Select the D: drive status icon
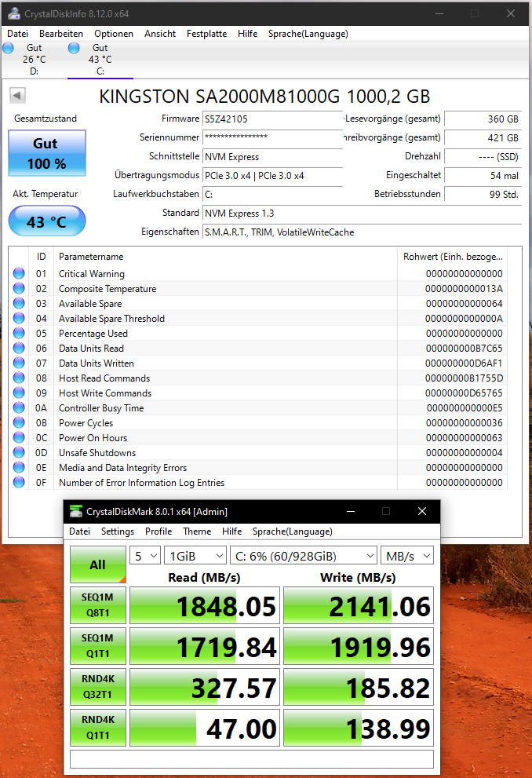This screenshot has height=778, width=532. [x=8, y=48]
